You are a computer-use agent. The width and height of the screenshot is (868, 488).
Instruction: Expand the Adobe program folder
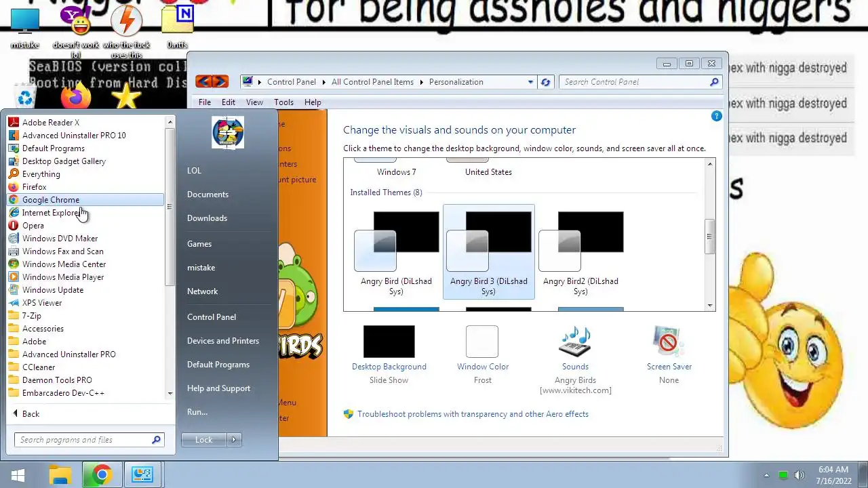point(34,342)
